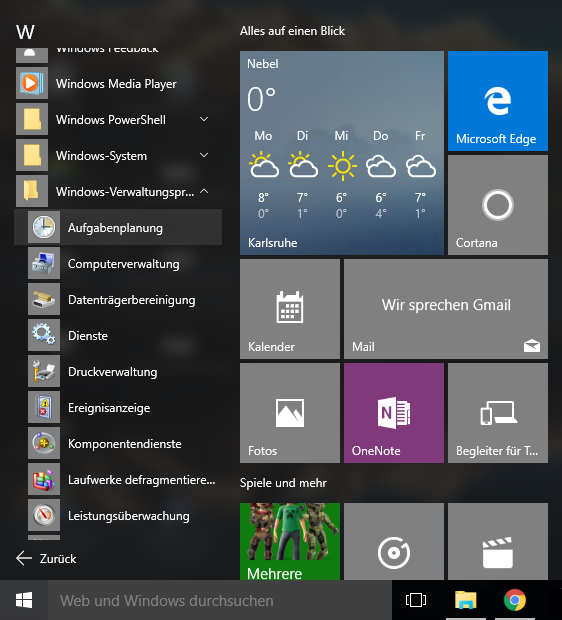Select the Druckverwaltung entry text
Viewport: 562px width, 620px height.
[x=112, y=372]
